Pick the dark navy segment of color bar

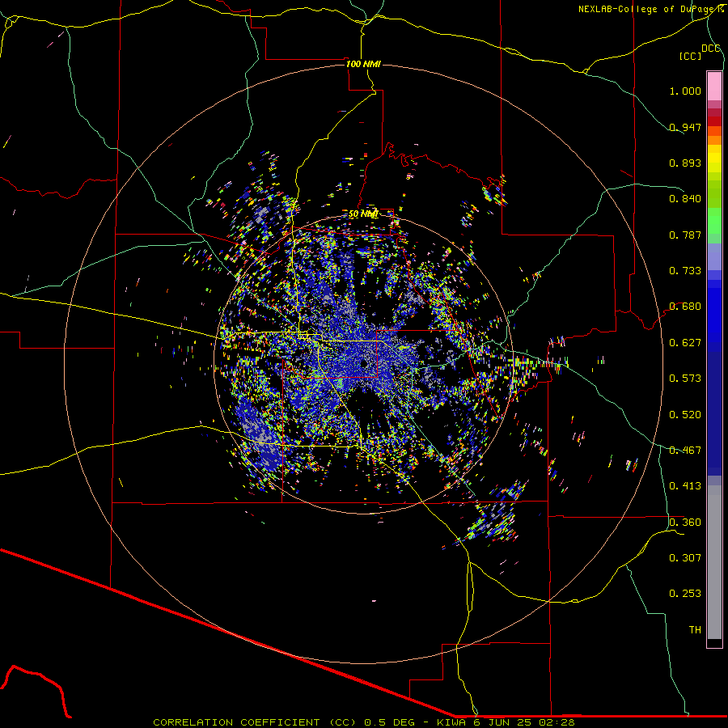coord(714,409)
